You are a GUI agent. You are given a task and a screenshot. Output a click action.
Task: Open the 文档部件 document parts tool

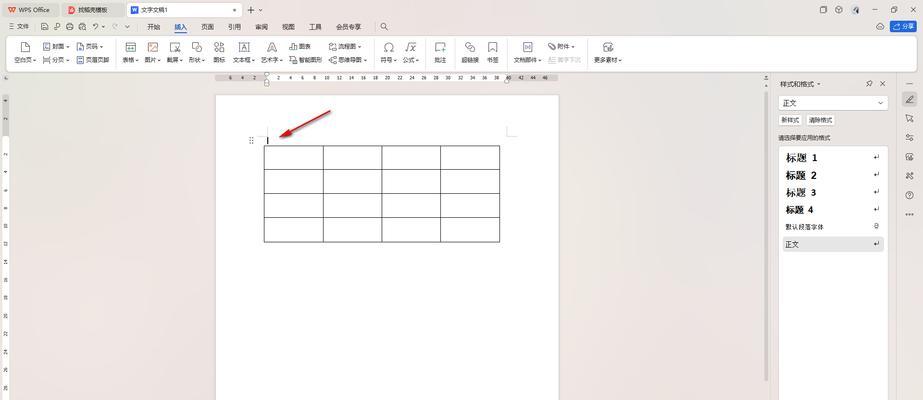coord(527,53)
